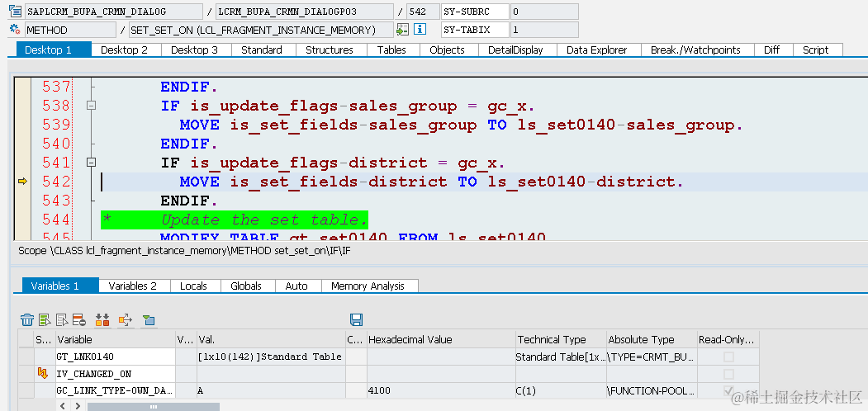This screenshot has width=868, height=411.
Task: Click the SY-SUBRC value field showing 0
Action: point(543,12)
